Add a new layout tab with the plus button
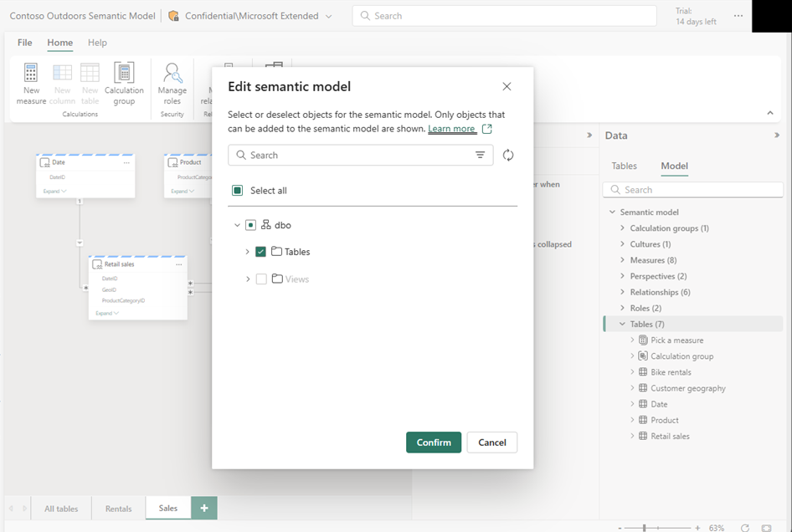The width and height of the screenshot is (792, 532). point(204,508)
